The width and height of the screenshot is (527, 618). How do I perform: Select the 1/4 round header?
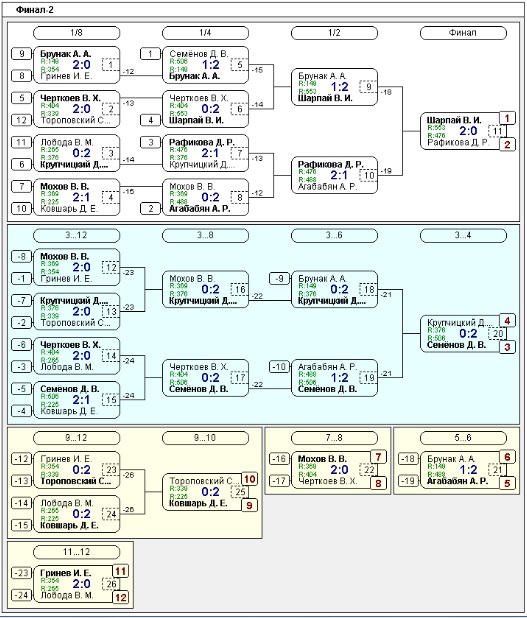pyautogui.click(x=205, y=33)
